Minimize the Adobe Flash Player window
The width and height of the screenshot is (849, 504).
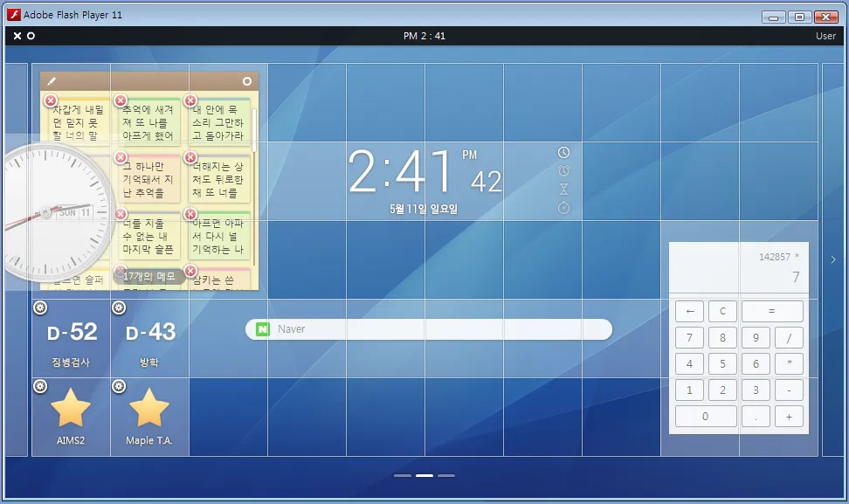point(773,17)
